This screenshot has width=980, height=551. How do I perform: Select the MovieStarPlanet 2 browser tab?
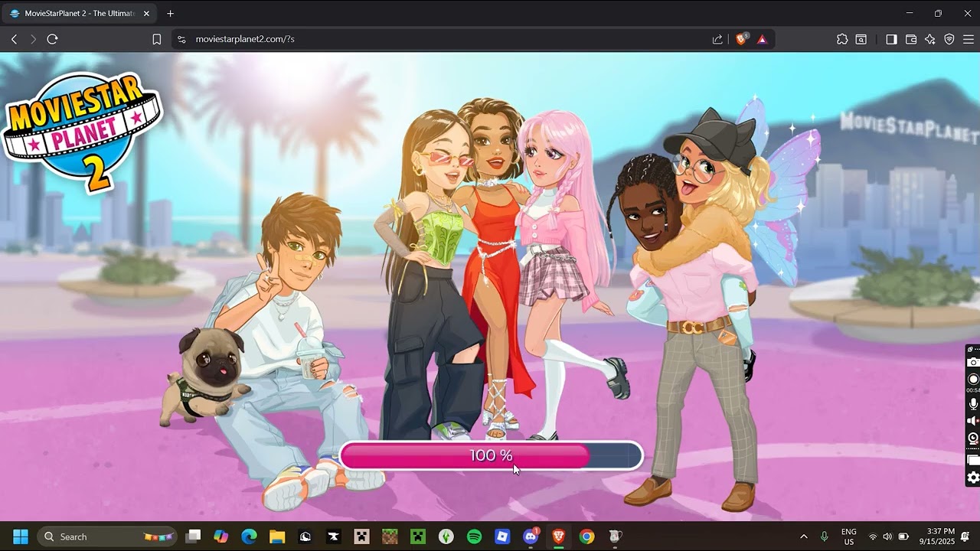pos(80,13)
